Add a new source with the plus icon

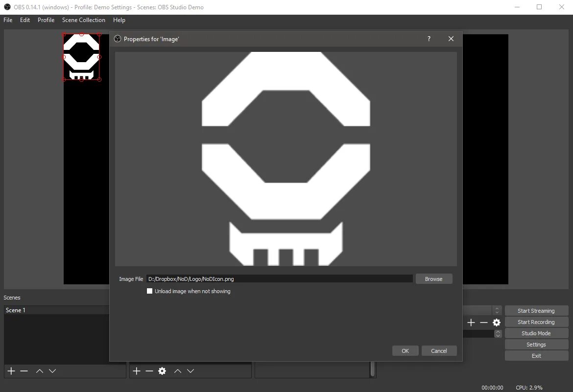(136, 371)
